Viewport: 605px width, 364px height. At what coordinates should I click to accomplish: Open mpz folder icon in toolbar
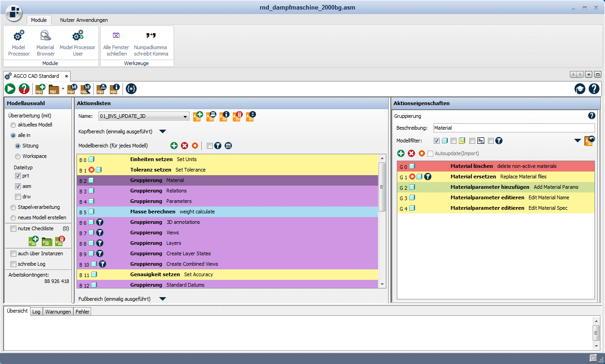click(x=54, y=89)
